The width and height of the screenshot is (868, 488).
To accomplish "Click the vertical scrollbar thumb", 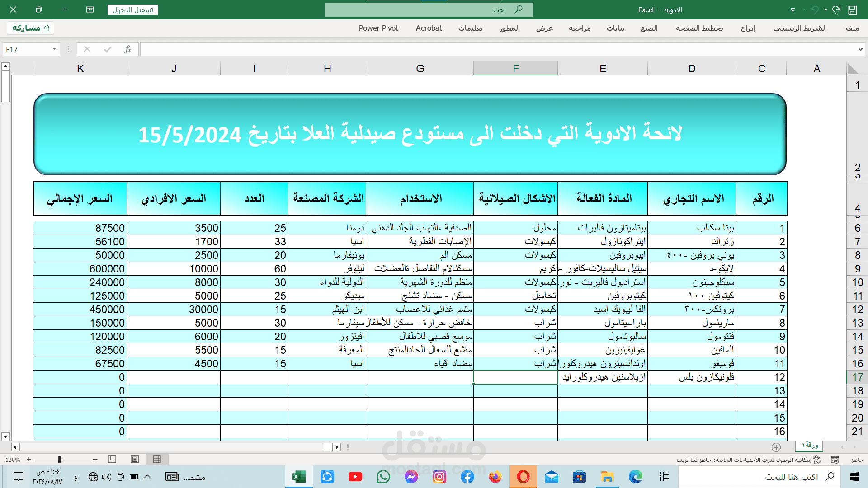I will pyautogui.click(x=5, y=87).
